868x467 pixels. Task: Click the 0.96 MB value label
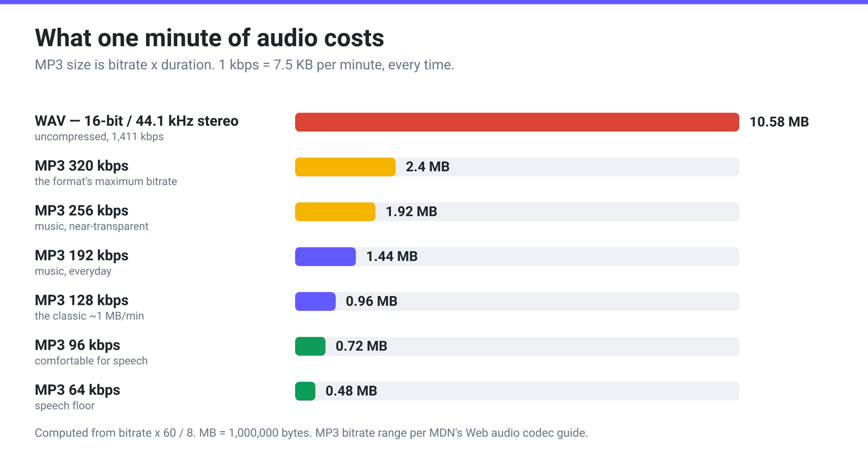coord(372,302)
